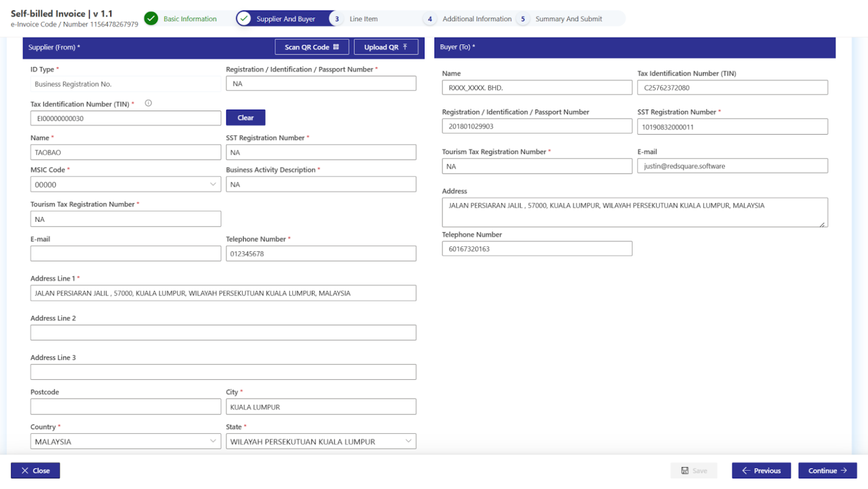The width and height of the screenshot is (868, 489).
Task: Click the TIN info icon
Action: click(x=148, y=103)
